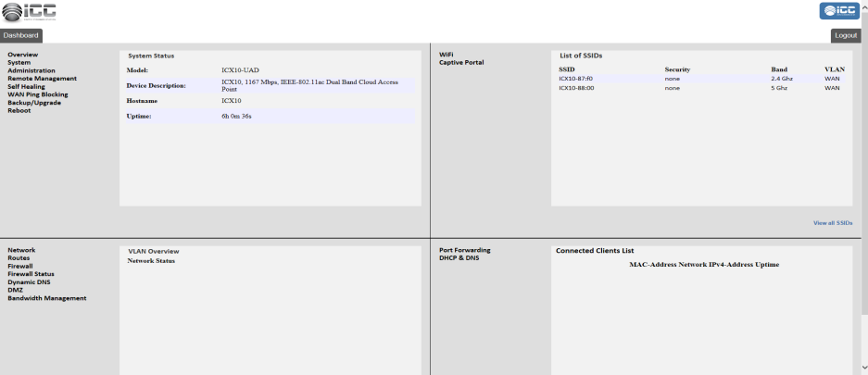Screen dimensions: 868x375
Task: Click the blue ICC badge icon
Action: coord(839,10)
